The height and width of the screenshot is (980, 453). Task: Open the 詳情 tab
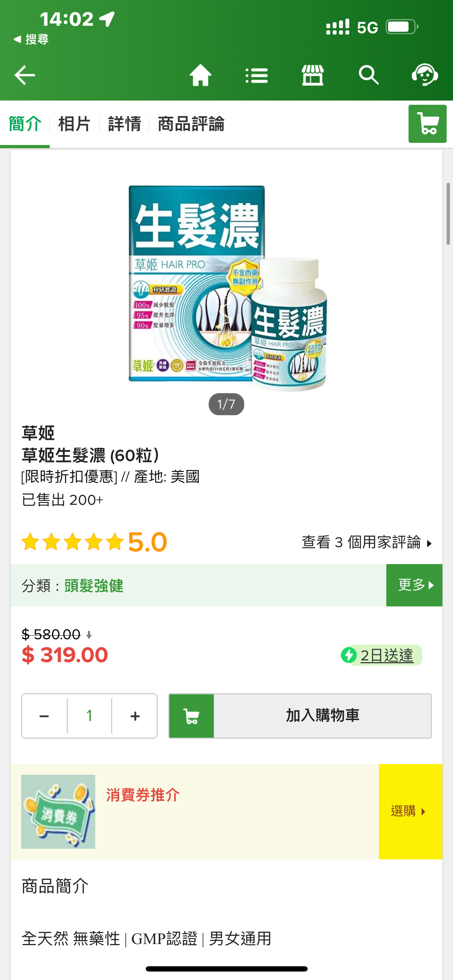pos(125,124)
